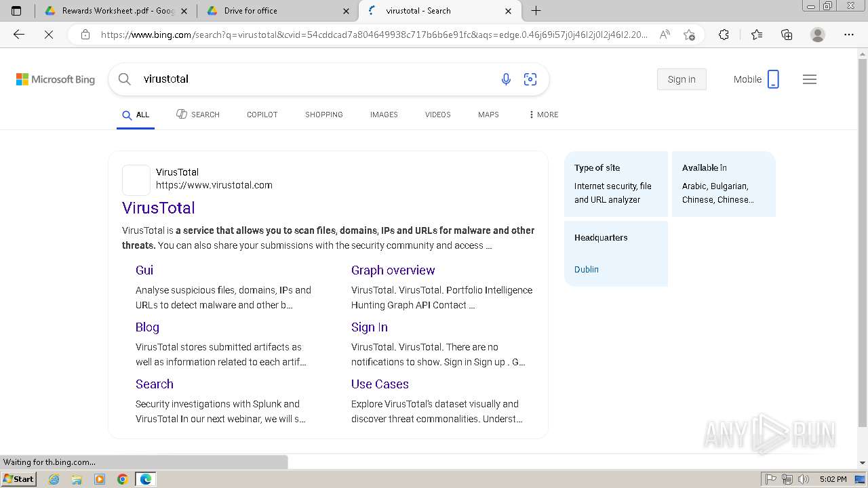Open the IMAGES tab
868x488 pixels.
(x=384, y=115)
